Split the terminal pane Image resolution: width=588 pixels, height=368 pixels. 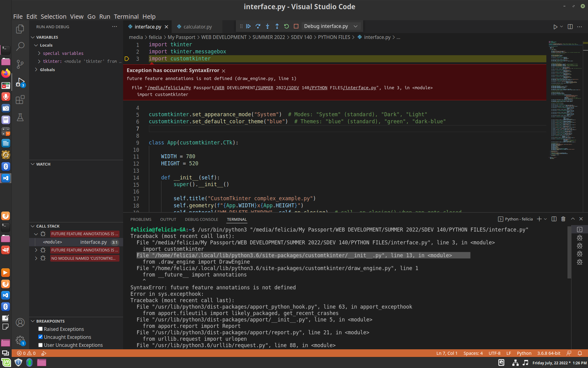point(553,219)
